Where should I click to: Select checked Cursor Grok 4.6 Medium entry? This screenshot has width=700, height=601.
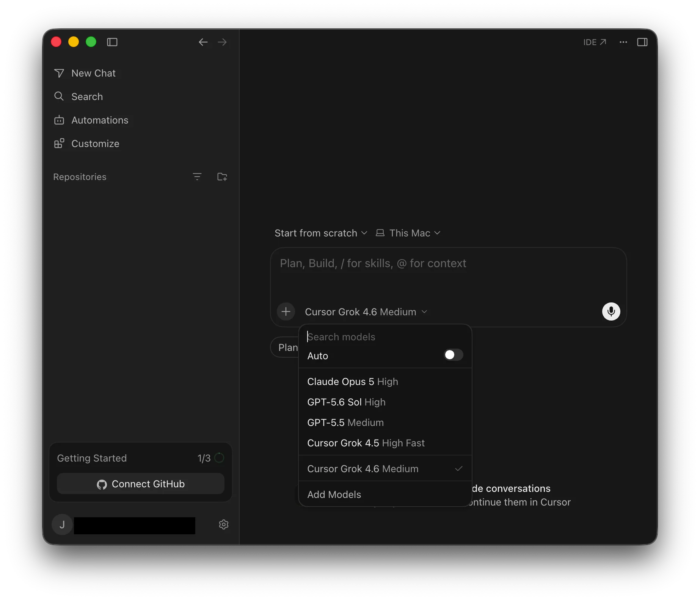coord(385,469)
